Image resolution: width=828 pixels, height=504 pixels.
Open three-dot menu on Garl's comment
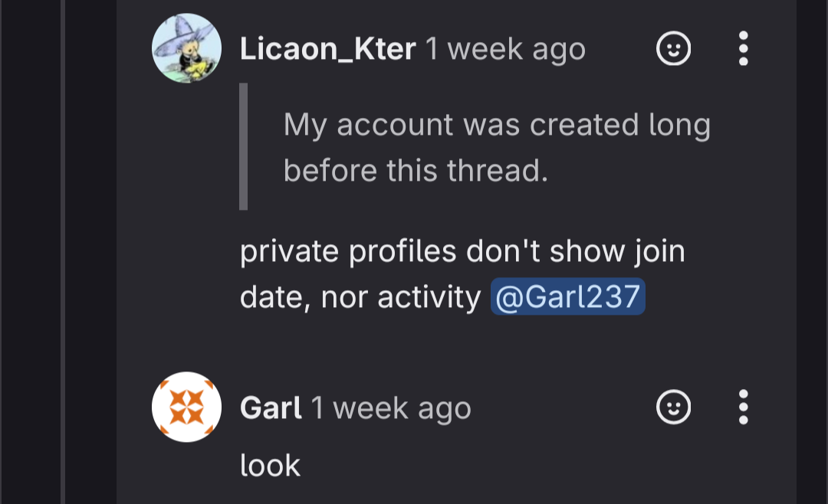pos(743,407)
